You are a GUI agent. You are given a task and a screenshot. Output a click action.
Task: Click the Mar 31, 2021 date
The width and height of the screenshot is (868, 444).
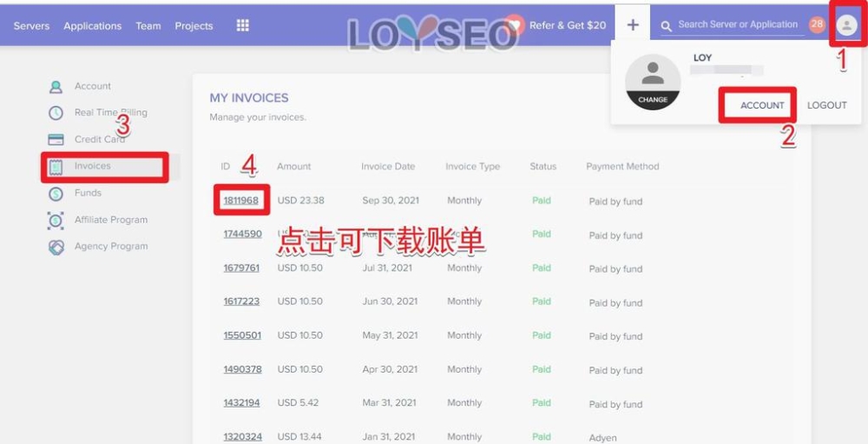click(x=389, y=403)
